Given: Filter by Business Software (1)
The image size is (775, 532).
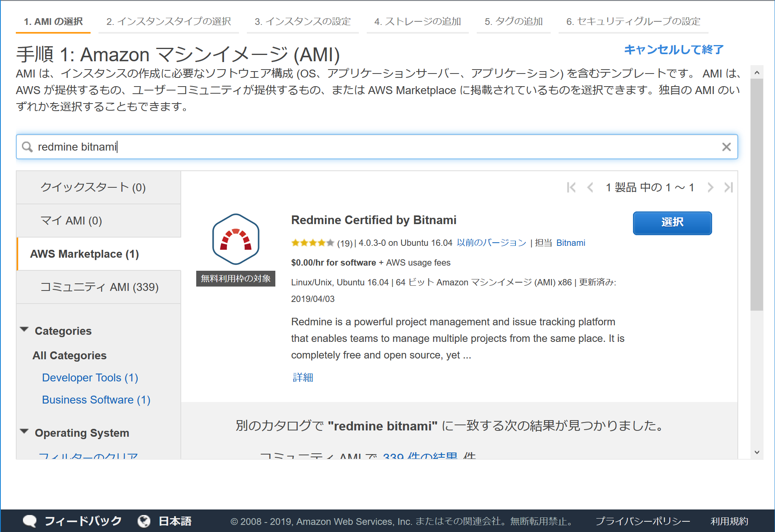Looking at the screenshot, I should pos(96,400).
